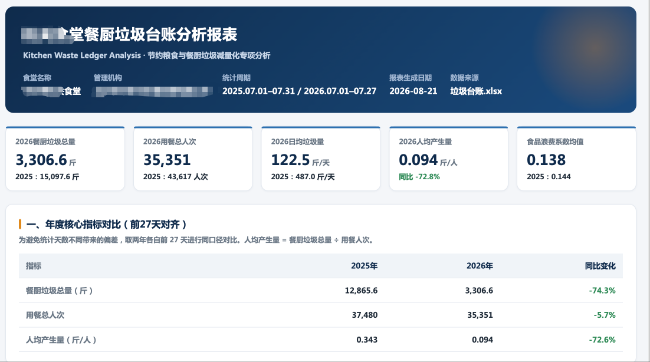Click the 管理机构 label
This screenshot has height=362, width=650.
click(108, 78)
